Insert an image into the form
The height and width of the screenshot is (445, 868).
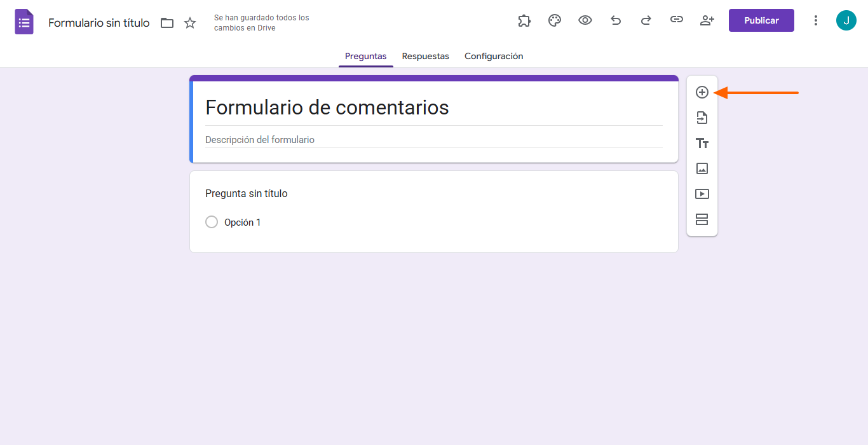click(702, 168)
